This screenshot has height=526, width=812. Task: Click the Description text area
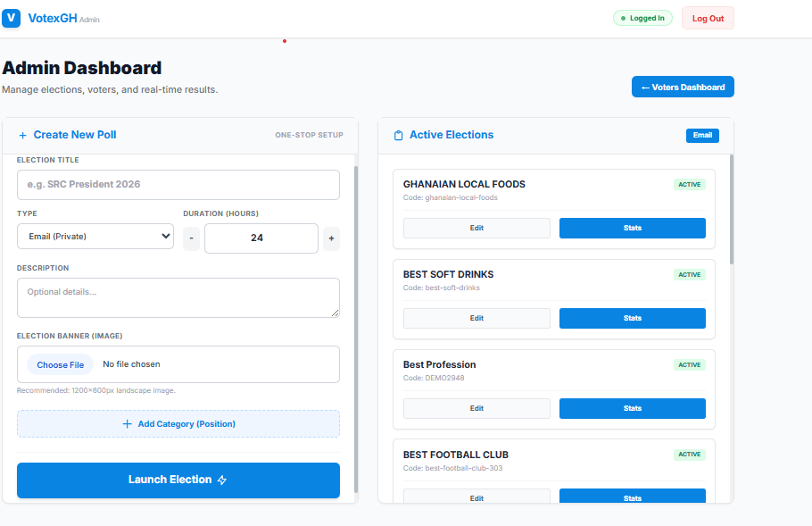click(178, 298)
